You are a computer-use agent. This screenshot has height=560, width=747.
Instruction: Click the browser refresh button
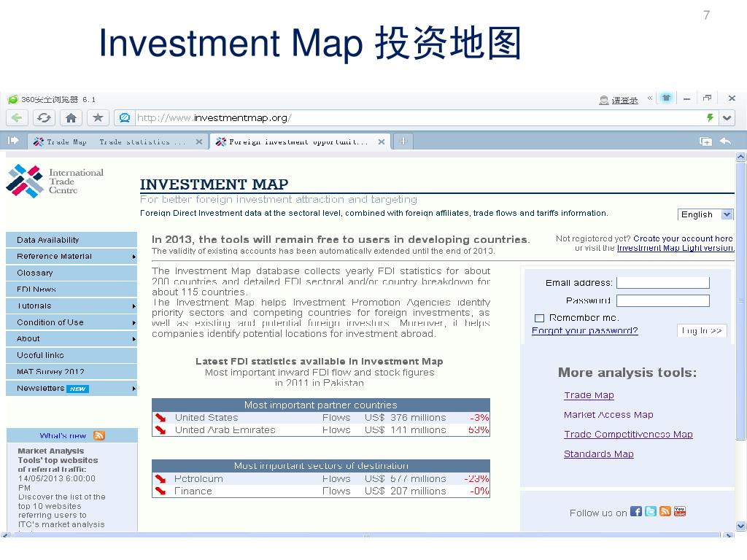click(x=44, y=117)
